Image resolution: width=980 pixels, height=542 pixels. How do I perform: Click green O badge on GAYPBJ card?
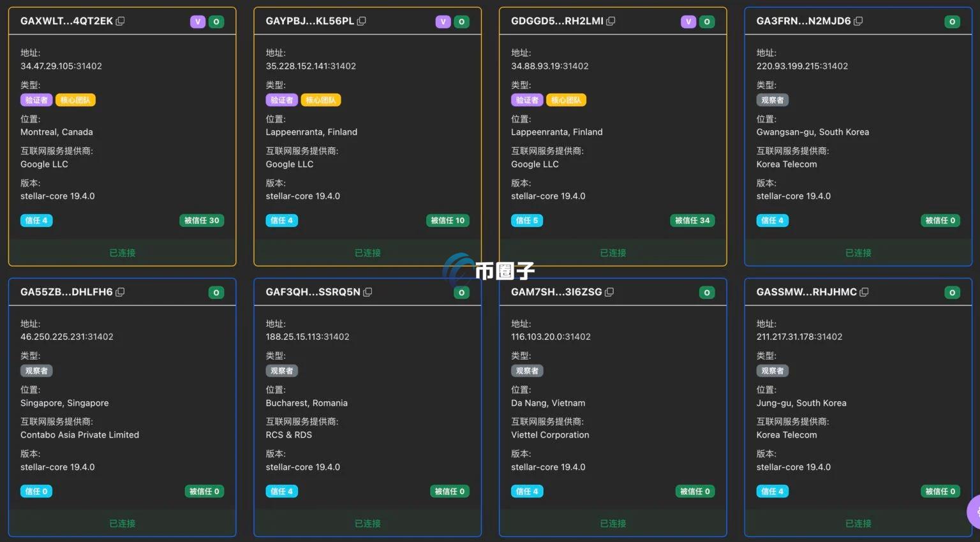[x=461, y=22]
